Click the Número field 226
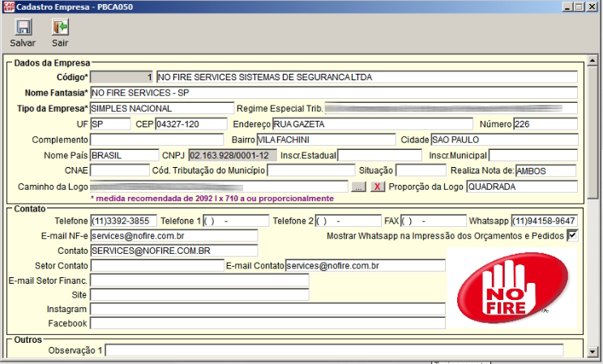The image size is (603, 364). (x=545, y=124)
